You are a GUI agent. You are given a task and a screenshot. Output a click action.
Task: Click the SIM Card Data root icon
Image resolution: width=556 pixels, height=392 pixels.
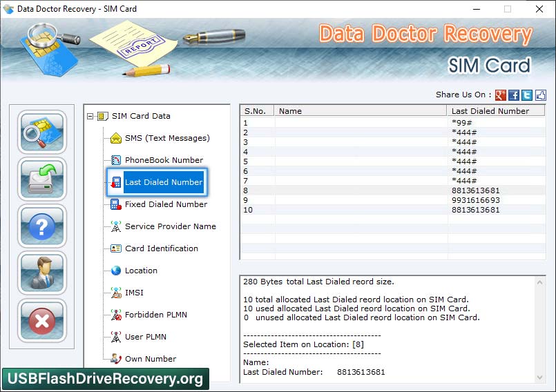[102, 116]
